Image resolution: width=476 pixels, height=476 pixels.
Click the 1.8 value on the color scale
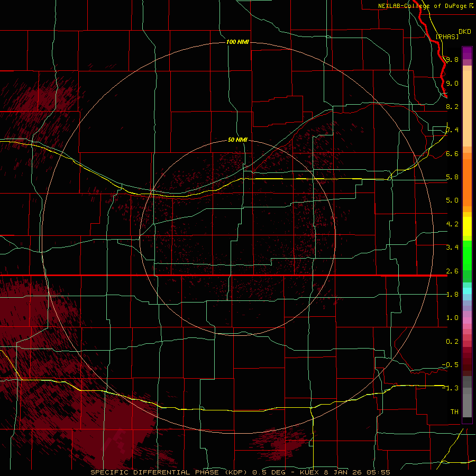pos(452,295)
